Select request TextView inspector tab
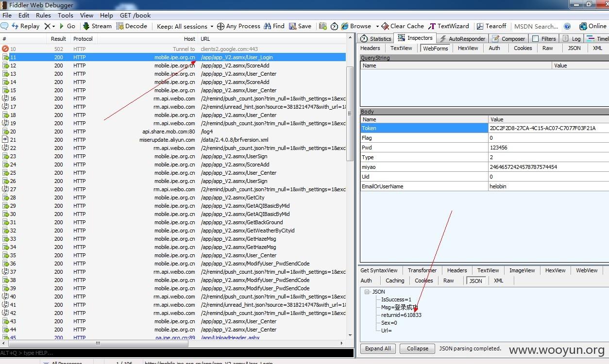 coord(401,48)
